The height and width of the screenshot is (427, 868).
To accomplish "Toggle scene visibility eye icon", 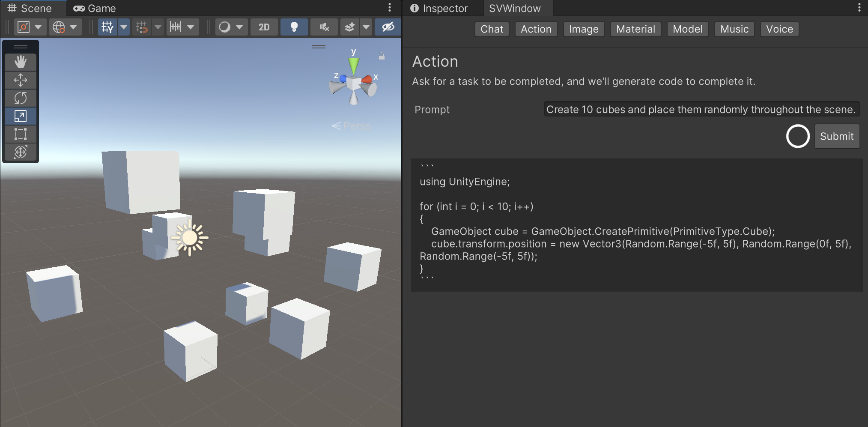I will [388, 27].
